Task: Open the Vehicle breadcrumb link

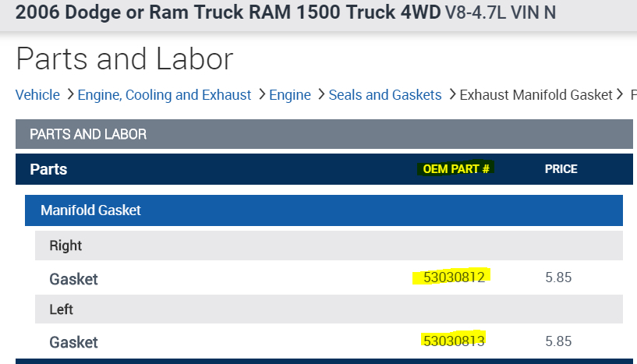Action: [37, 95]
